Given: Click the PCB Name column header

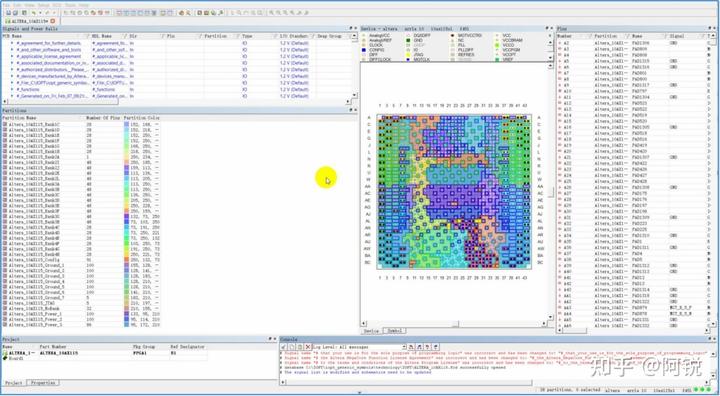Looking at the screenshot, I should [13, 36].
